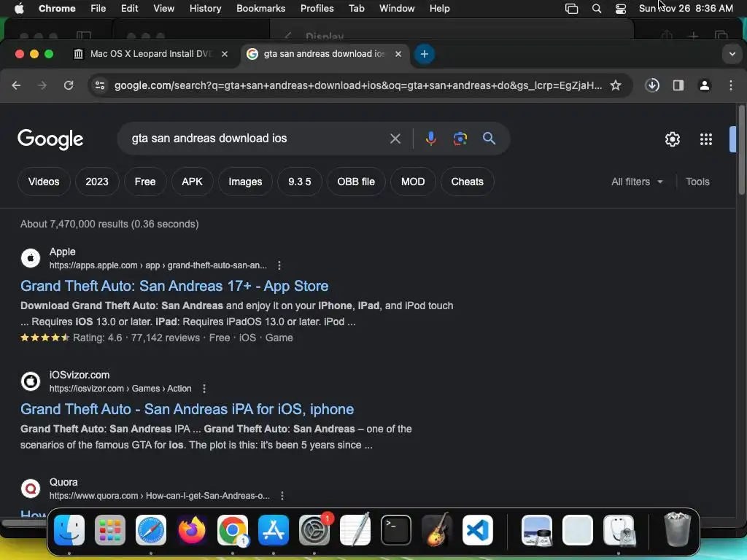Open Grand Theft Auto App Store link

(x=174, y=286)
